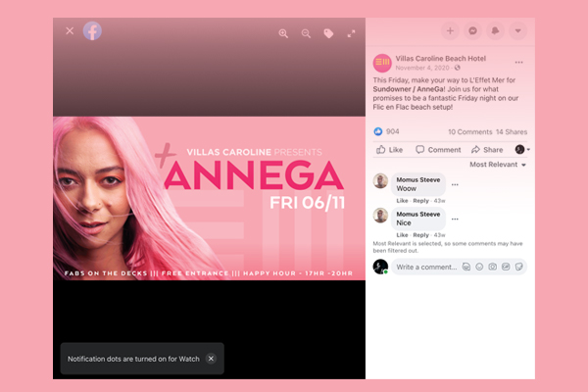This screenshot has width=588, height=392.
Task: Open the notifications bell
Action: click(495, 30)
